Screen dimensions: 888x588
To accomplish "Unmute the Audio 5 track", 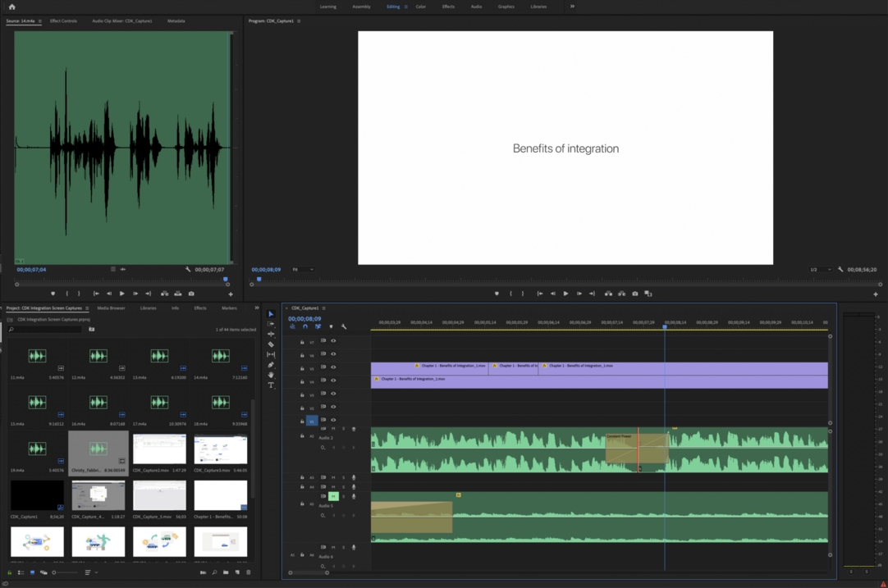I will [333, 496].
